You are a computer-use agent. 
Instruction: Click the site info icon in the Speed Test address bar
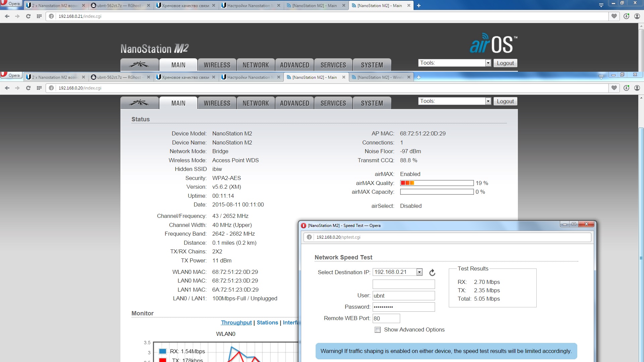click(x=309, y=237)
